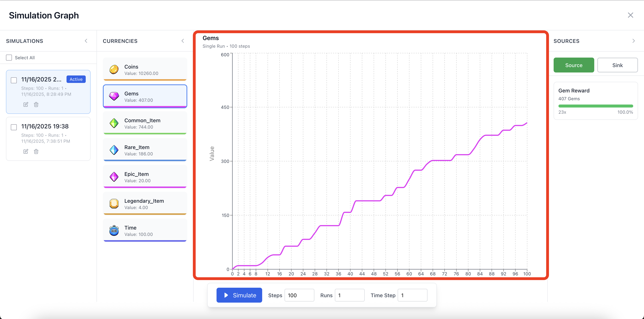Switch to the Sink tab
Image resolution: width=644 pixels, height=319 pixels.
tap(618, 65)
